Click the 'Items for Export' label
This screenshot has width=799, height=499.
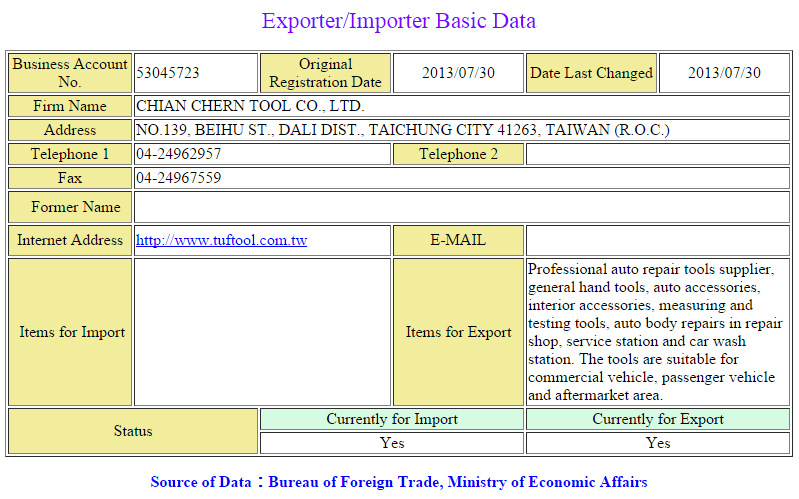pyautogui.click(x=458, y=332)
